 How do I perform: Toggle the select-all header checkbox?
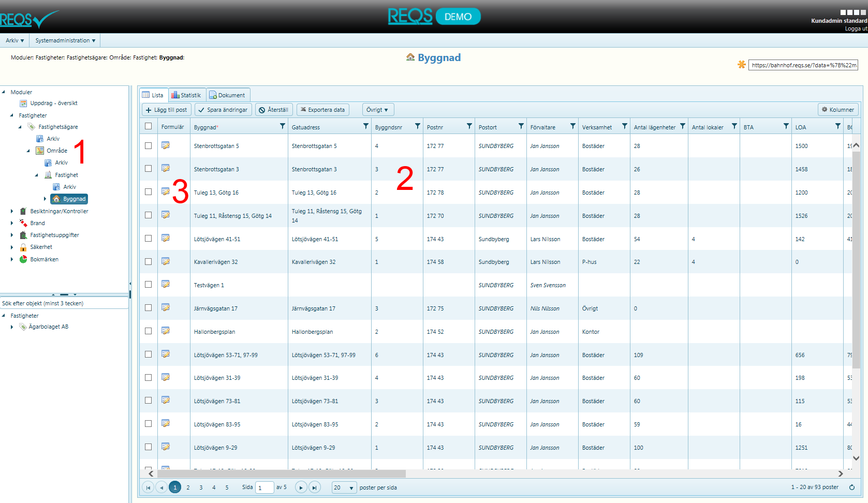[149, 126]
